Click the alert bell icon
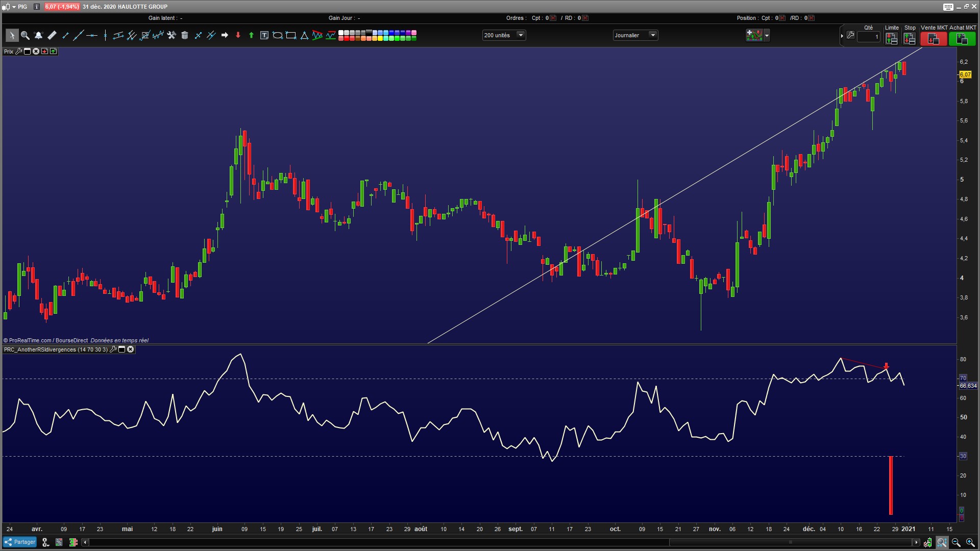Screen dimensions: 980x551 [38, 35]
